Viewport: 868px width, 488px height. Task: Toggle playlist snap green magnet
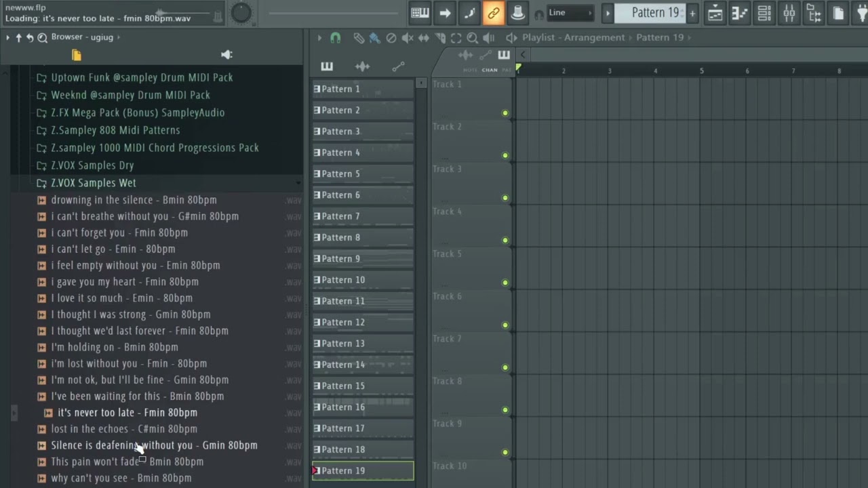pos(336,38)
